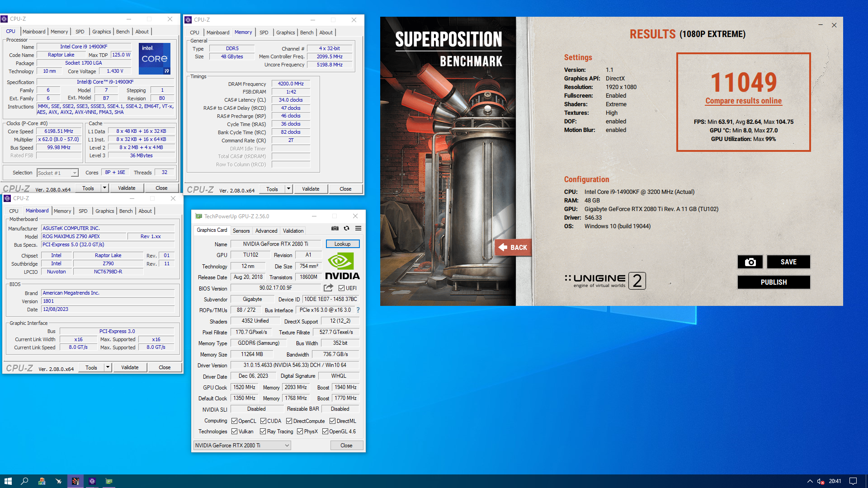
Task: Open Bench tab in CPU-Z CPU window
Action: [123, 32]
